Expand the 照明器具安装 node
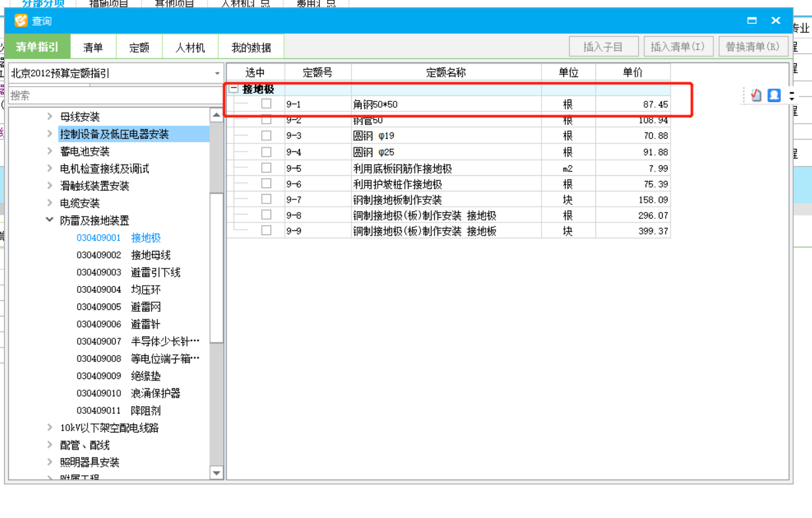This screenshot has width=812, height=518. coord(49,462)
